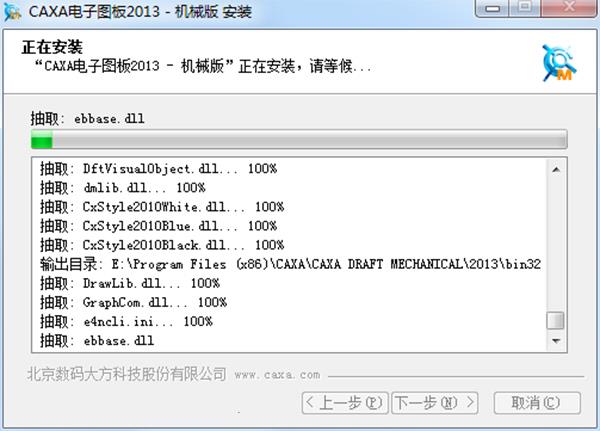Click the Cancel button 取消(C)
Screen dimensions: 600x431
(x=537, y=403)
